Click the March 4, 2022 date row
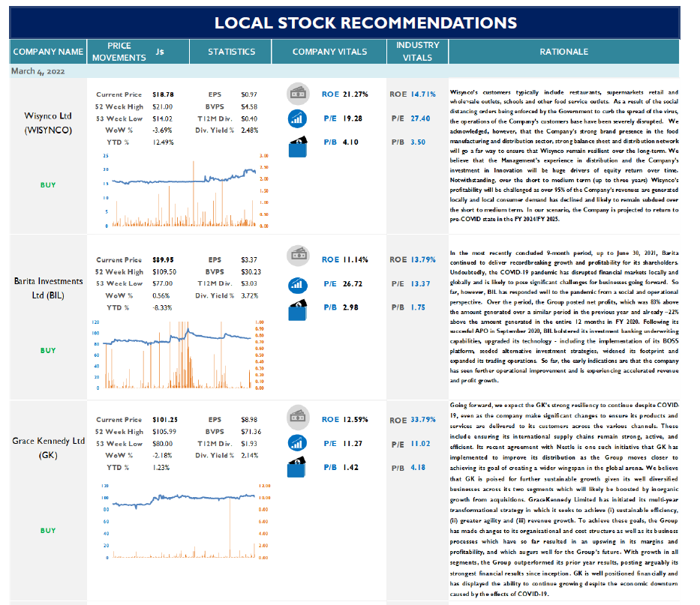The height and width of the screenshot is (605, 700). pos(344,71)
